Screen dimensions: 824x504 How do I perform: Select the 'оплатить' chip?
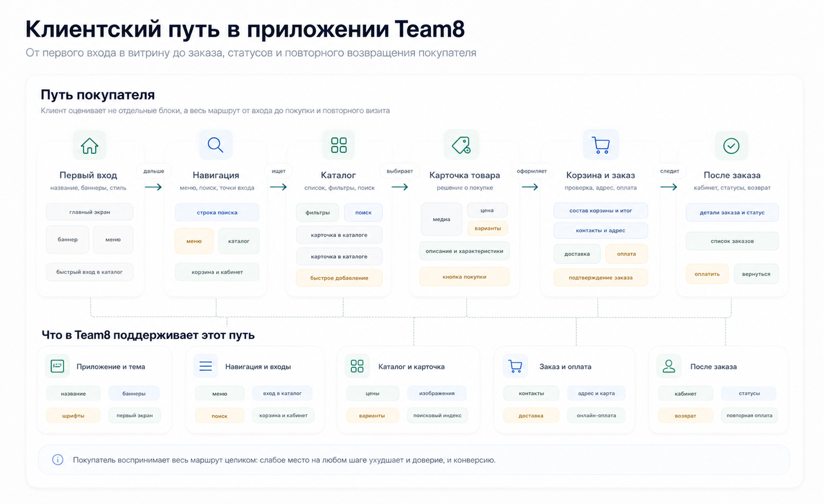tap(707, 274)
